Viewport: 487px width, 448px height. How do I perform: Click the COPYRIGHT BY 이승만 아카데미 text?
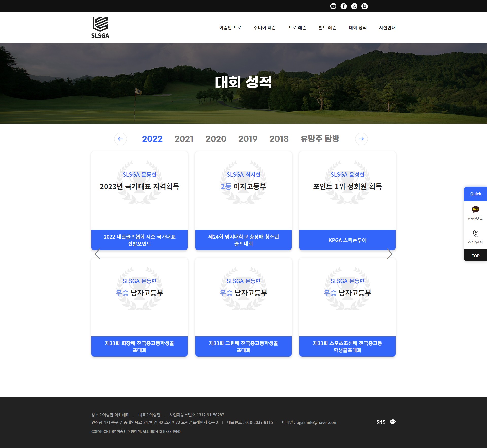click(136, 432)
